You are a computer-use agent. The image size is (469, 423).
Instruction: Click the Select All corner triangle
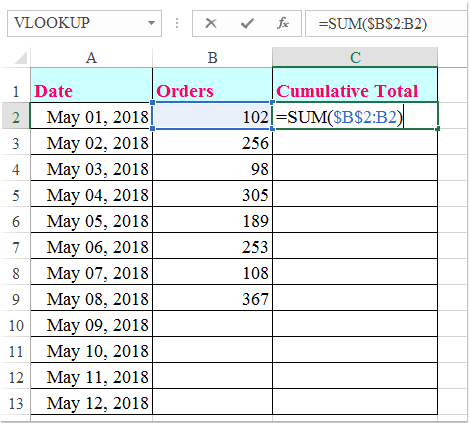(21, 58)
